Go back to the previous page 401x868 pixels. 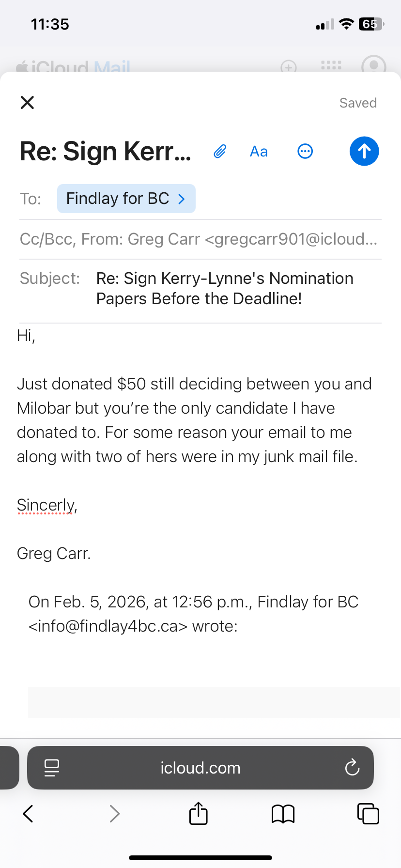[28, 814]
